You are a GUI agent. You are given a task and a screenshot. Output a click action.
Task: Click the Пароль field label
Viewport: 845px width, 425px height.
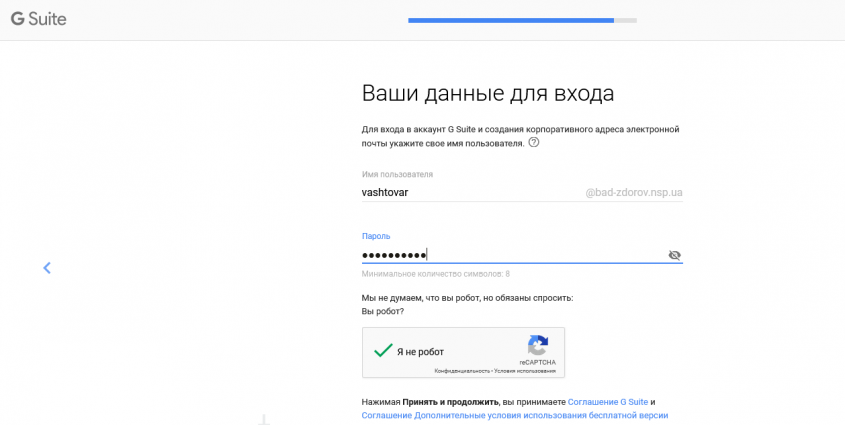[376, 236]
